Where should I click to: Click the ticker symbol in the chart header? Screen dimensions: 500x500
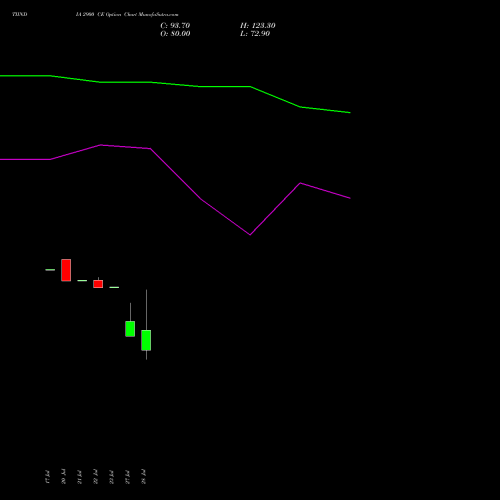pyautogui.click(x=20, y=14)
